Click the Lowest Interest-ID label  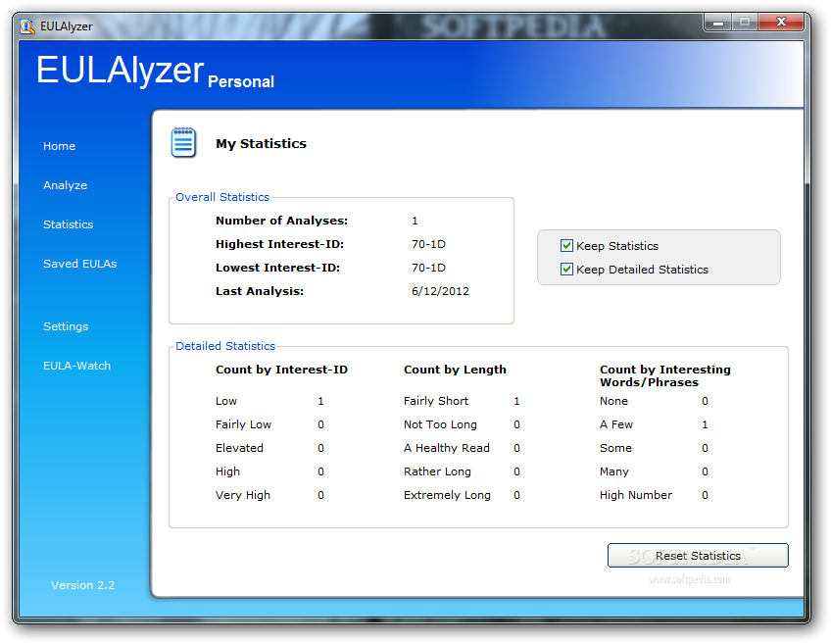click(277, 268)
